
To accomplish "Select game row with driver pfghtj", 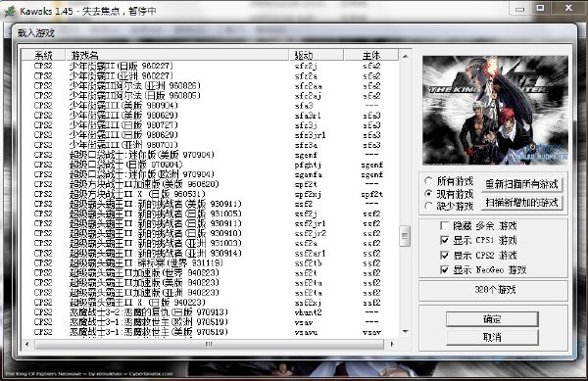I will (x=210, y=165).
